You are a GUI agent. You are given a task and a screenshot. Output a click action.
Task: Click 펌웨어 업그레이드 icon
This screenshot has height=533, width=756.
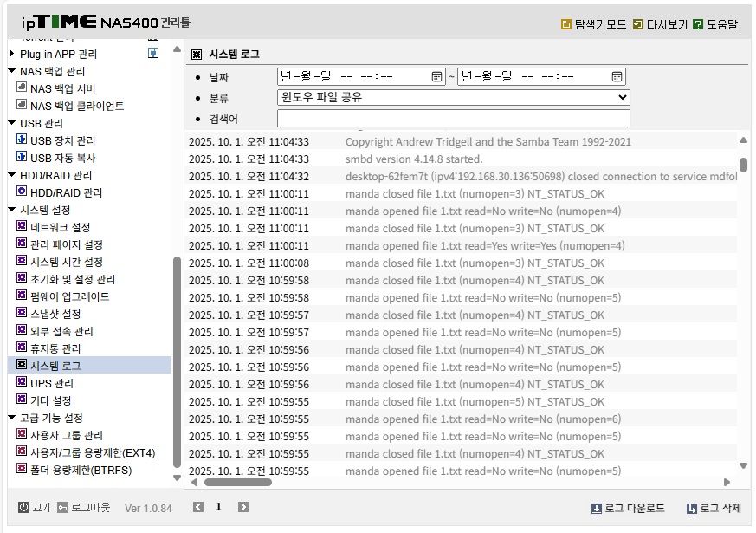(x=21, y=296)
